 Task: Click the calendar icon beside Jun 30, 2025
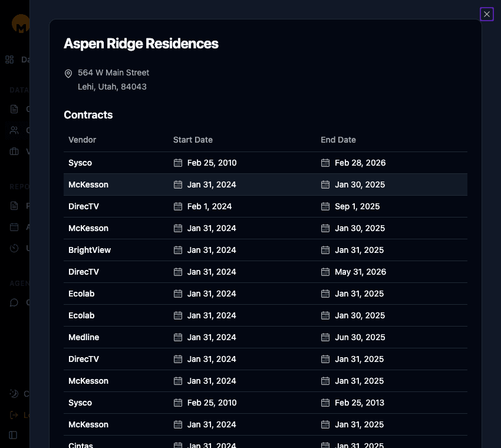325,337
